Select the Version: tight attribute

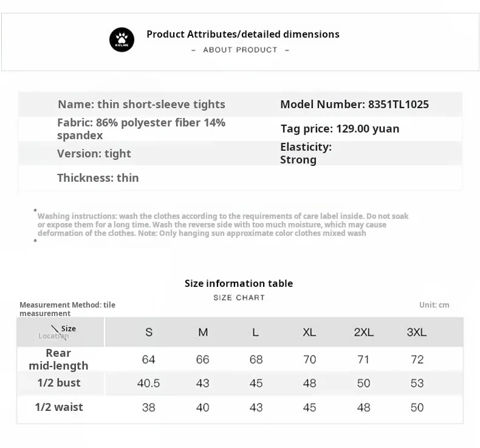(94, 154)
